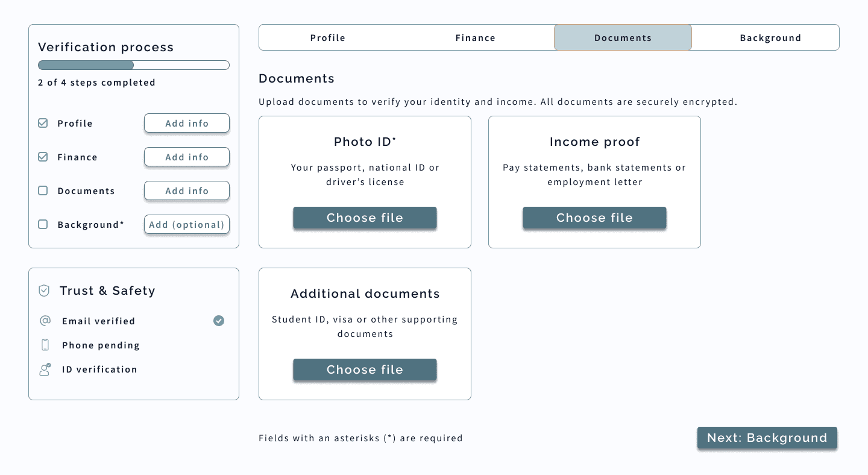Click the @ icon beside Email verified
The image size is (868, 475).
(x=45, y=321)
